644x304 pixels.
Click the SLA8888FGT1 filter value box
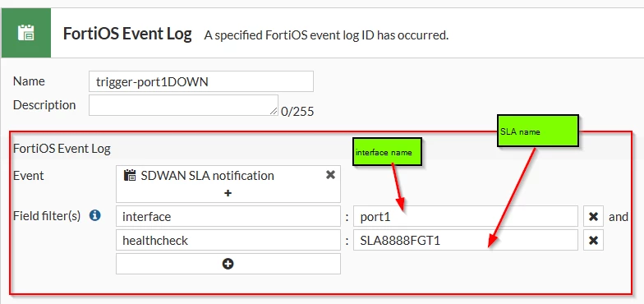tap(465, 240)
